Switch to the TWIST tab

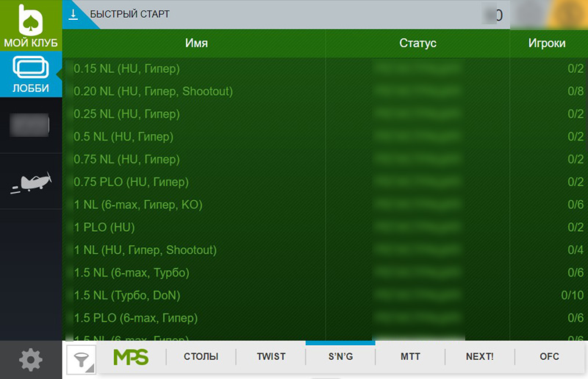(x=270, y=357)
